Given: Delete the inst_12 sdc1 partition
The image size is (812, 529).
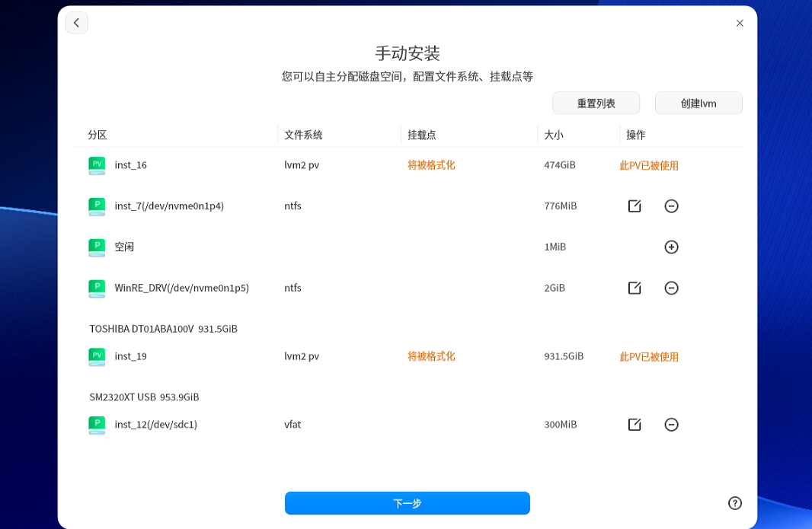Looking at the screenshot, I should tap(671, 425).
